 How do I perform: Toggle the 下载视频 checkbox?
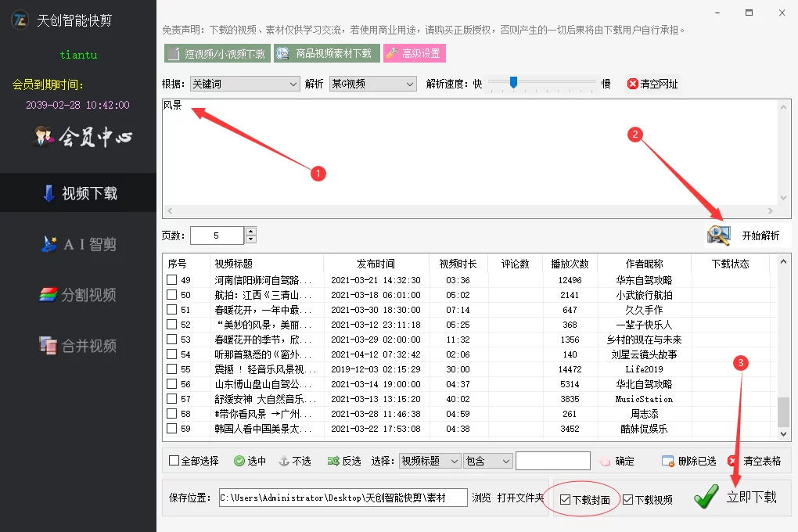(627, 500)
